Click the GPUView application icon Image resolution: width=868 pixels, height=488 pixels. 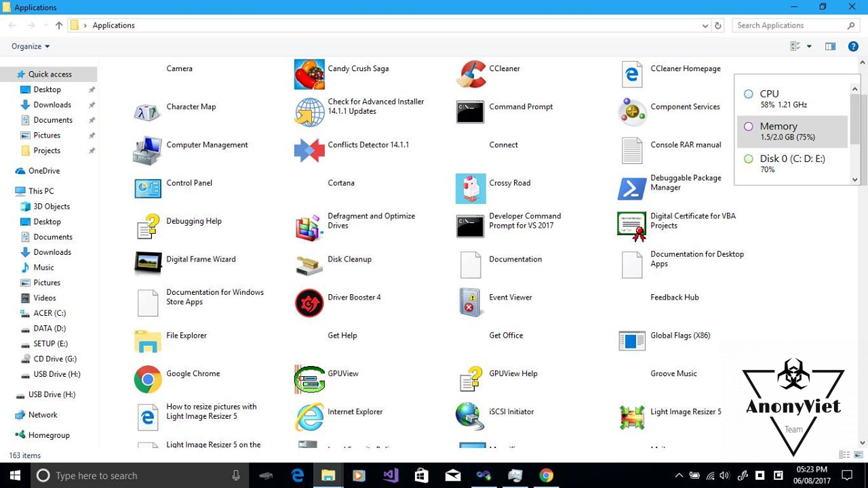309,379
